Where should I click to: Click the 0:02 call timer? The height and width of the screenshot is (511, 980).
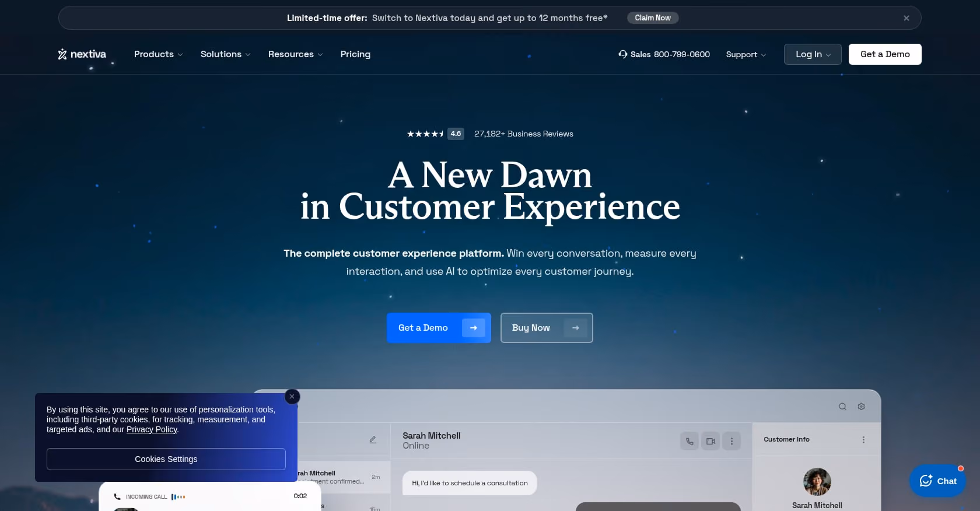tap(300, 496)
